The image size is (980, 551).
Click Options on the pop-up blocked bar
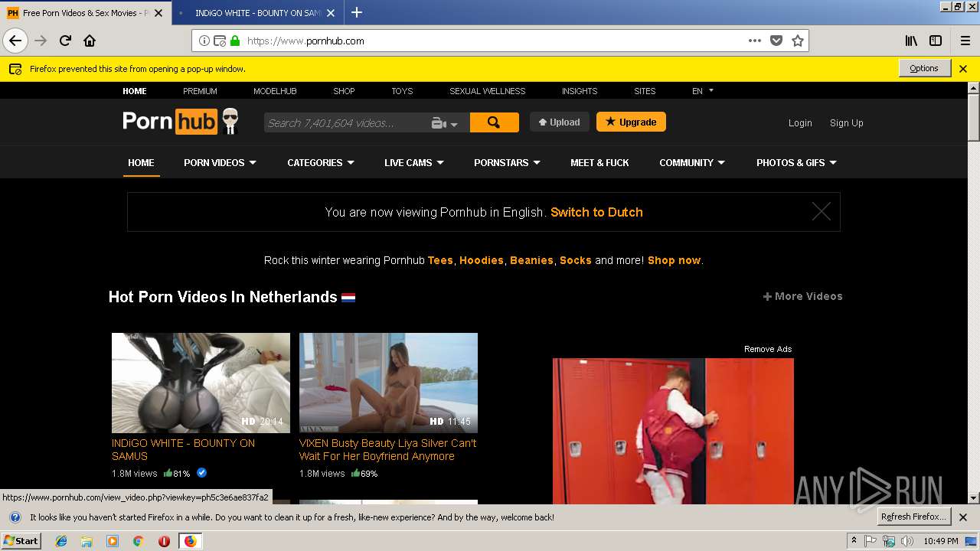tap(924, 68)
